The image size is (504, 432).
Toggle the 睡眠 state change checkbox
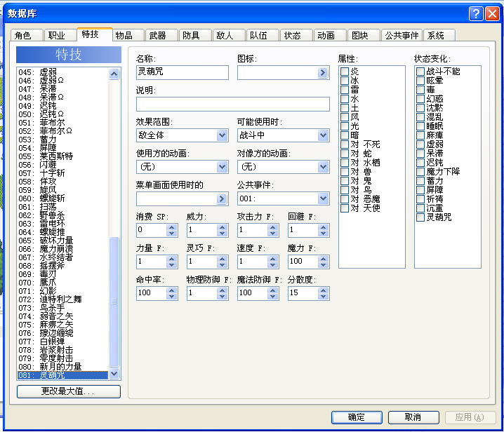tap(420, 126)
